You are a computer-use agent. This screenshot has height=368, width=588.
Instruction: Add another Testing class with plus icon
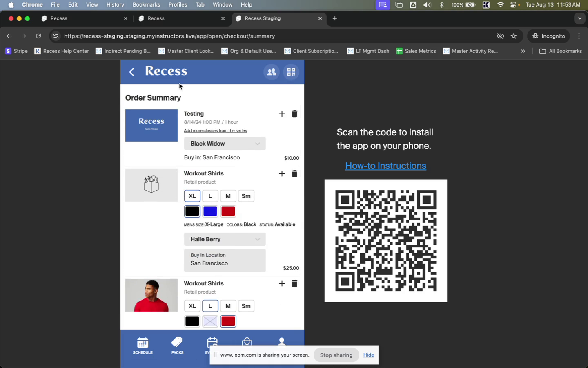282,114
